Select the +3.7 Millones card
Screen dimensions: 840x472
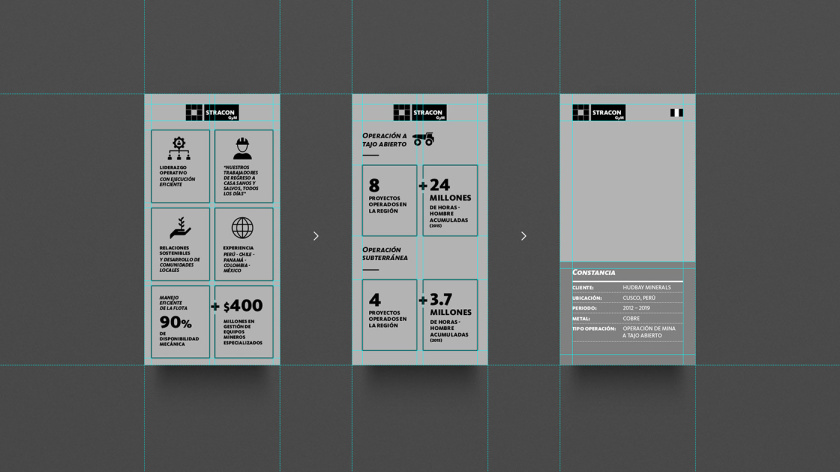coord(449,314)
